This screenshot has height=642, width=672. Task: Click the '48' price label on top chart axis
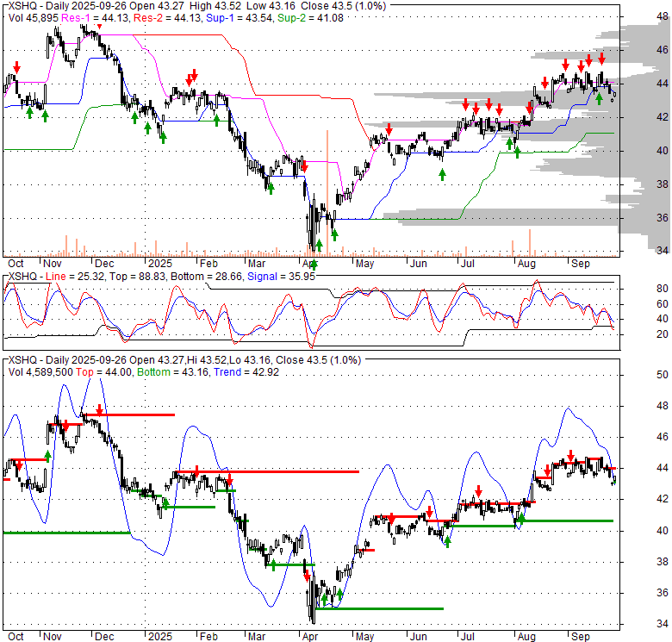663,16
